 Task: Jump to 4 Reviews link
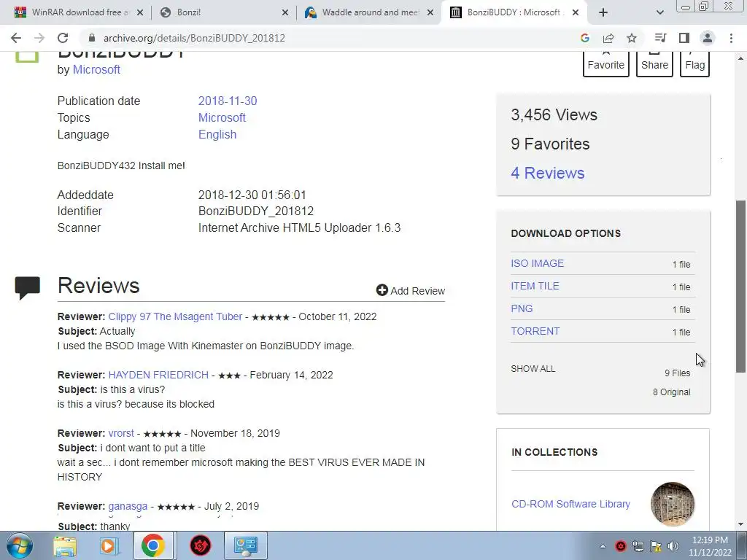[x=547, y=173]
